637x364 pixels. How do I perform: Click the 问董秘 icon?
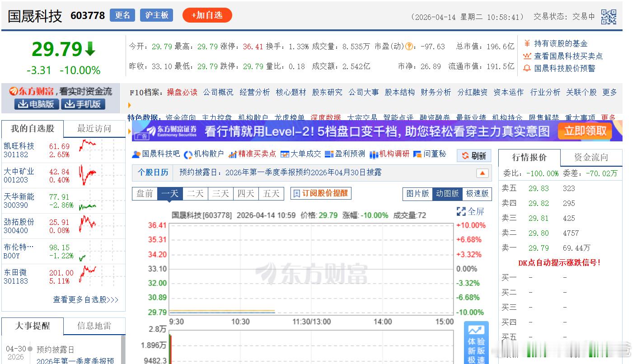(417, 154)
